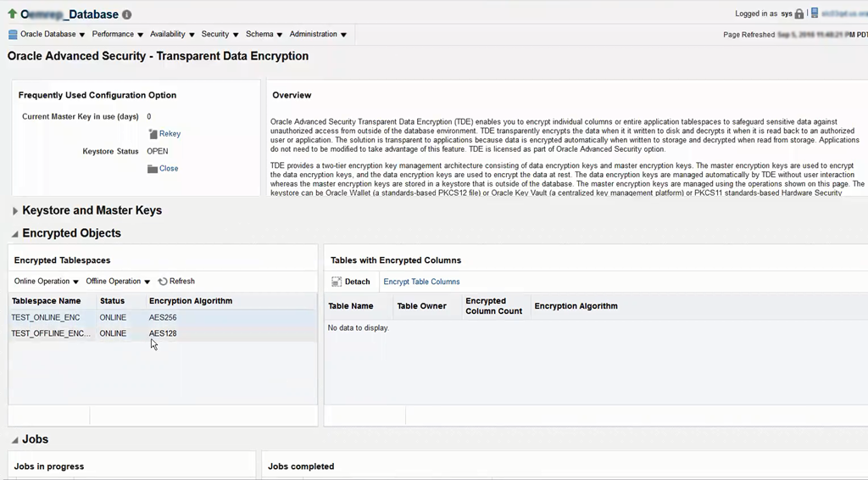
Task: Open the Online Operation dropdown
Action: tap(47, 282)
